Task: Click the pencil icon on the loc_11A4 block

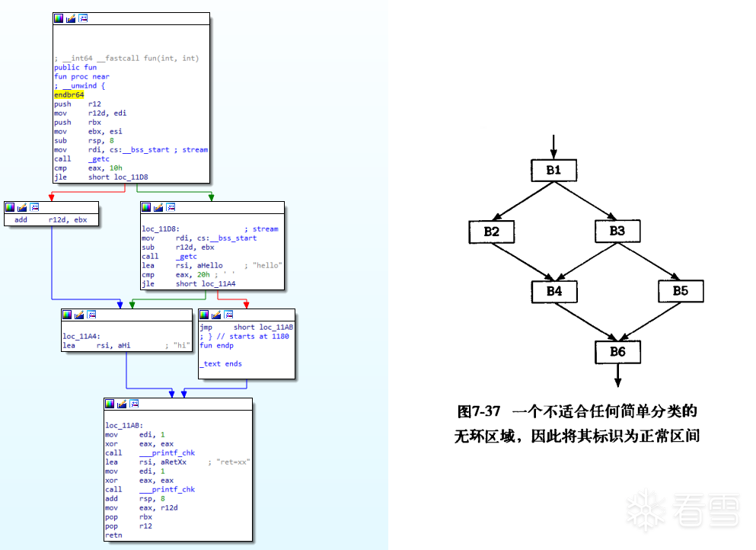Action: pyautogui.click(x=79, y=315)
